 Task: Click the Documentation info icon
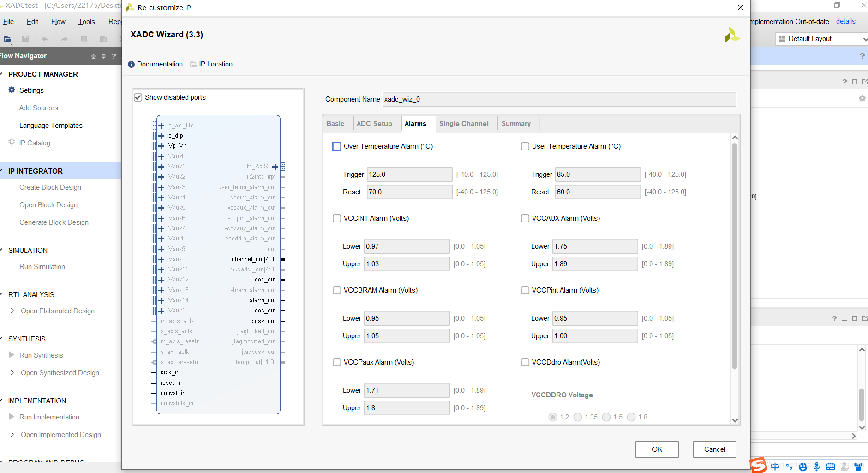coord(131,64)
